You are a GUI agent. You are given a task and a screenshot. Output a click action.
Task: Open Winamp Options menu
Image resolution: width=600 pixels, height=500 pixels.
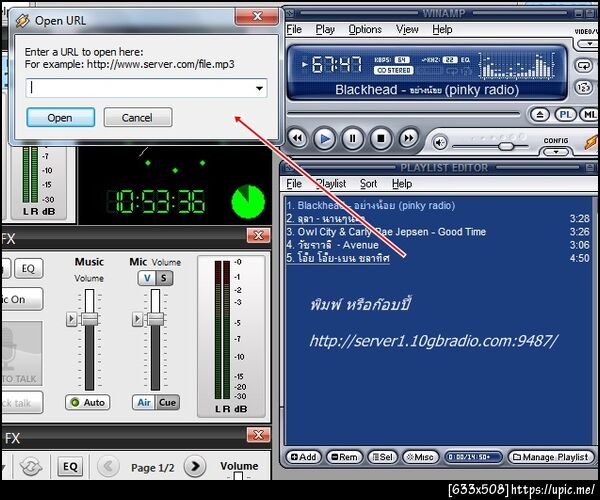(x=365, y=29)
